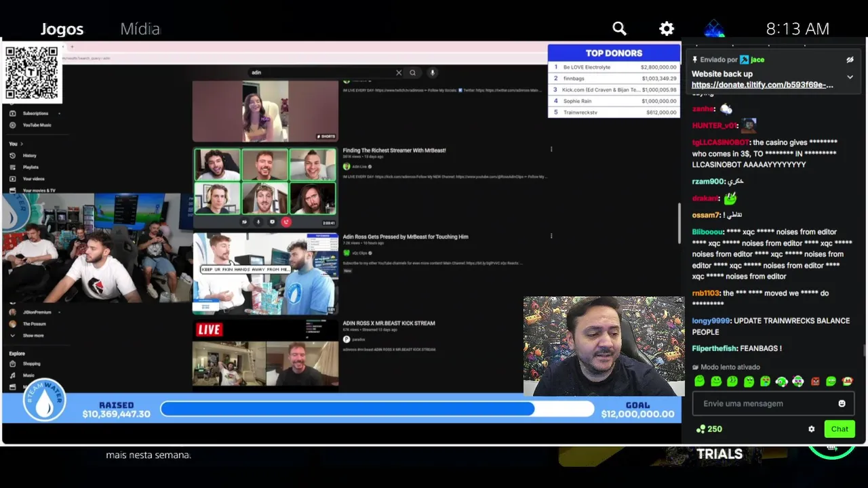Click username HUNTER_v01 in chat
868x488 pixels.
tap(715, 125)
